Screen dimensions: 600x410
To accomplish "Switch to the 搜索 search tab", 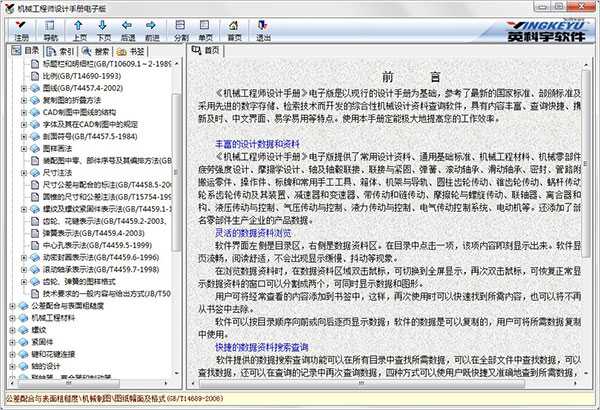I will [x=97, y=50].
